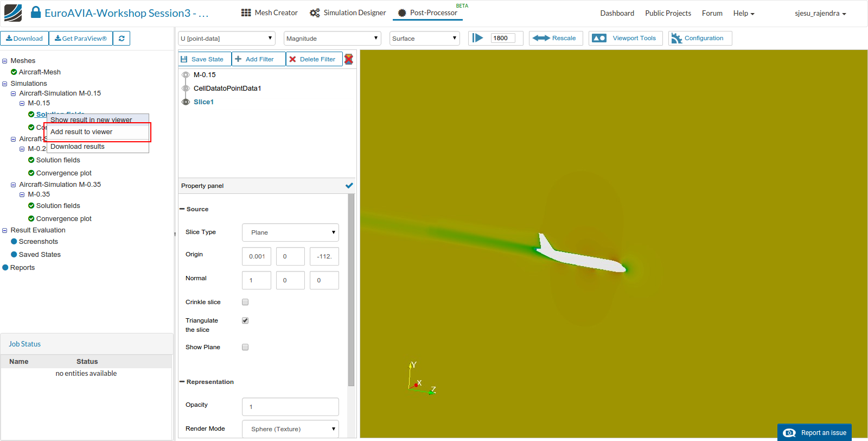The height and width of the screenshot is (441, 868).
Task: Enable the Show Plane checkbox
Action: [x=245, y=347]
